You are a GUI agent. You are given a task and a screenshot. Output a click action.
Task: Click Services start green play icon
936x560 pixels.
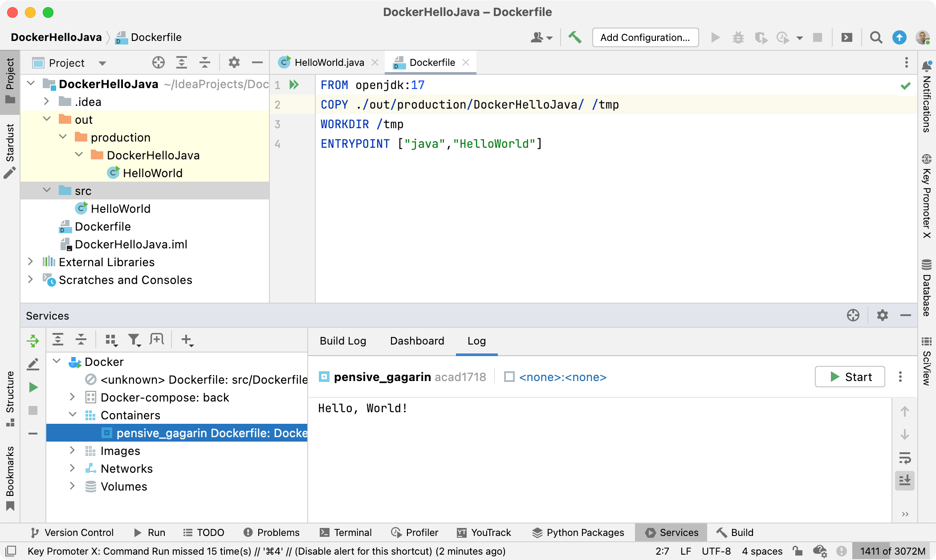pos(33,387)
